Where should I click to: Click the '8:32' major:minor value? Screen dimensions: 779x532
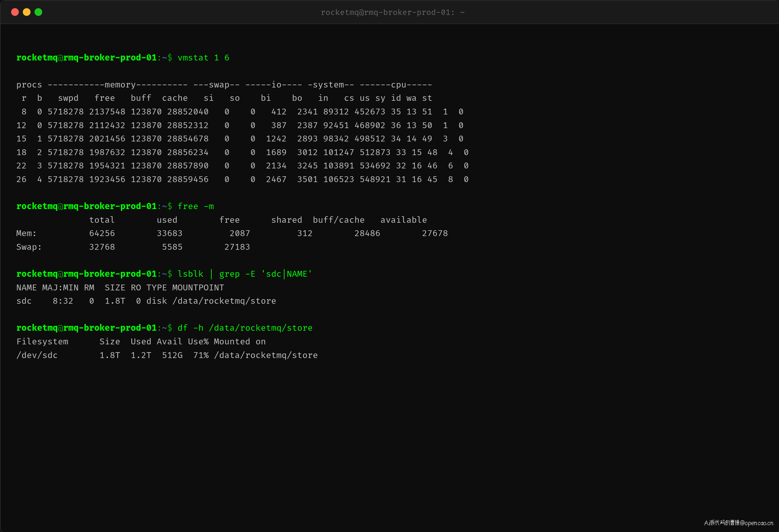(x=63, y=301)
